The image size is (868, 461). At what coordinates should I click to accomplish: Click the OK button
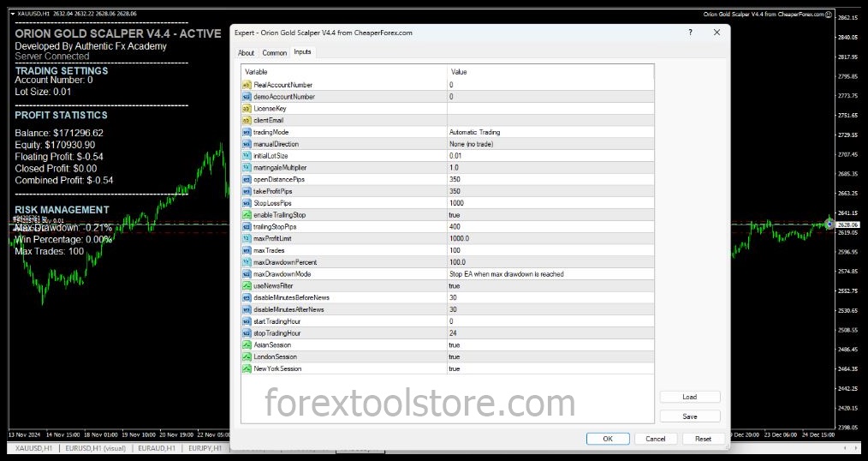pos(608,438)
